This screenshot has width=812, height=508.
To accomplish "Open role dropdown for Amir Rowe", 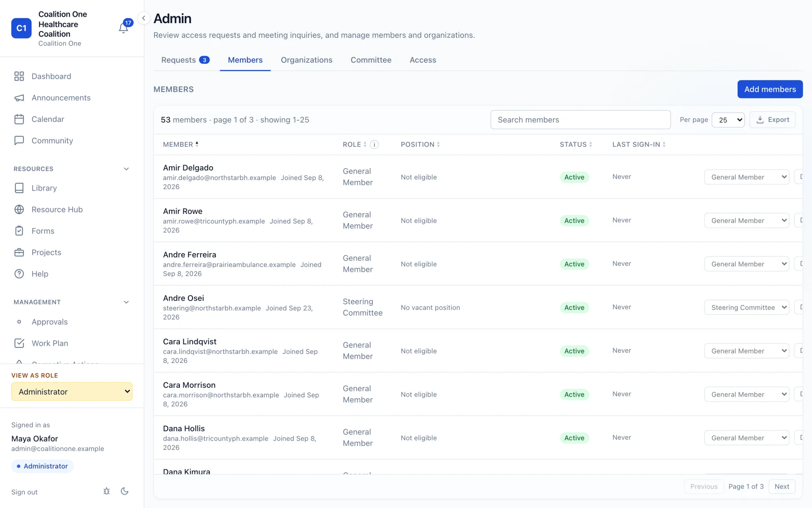I will (x=747, y=221).
